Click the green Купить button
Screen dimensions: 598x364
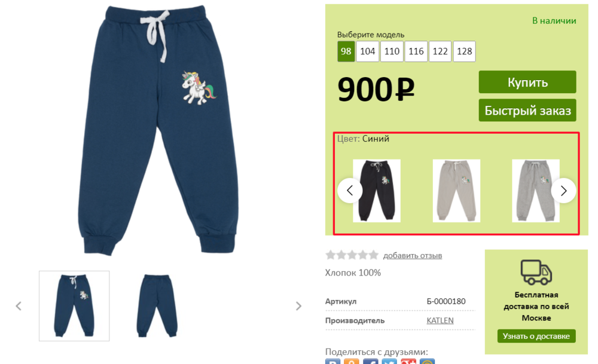tap(527, 82)
